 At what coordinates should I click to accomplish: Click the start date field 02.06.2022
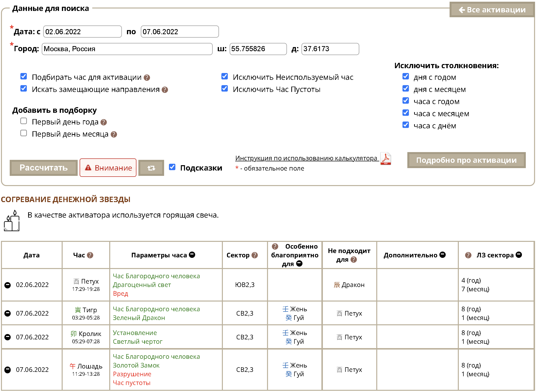point(83,32)
